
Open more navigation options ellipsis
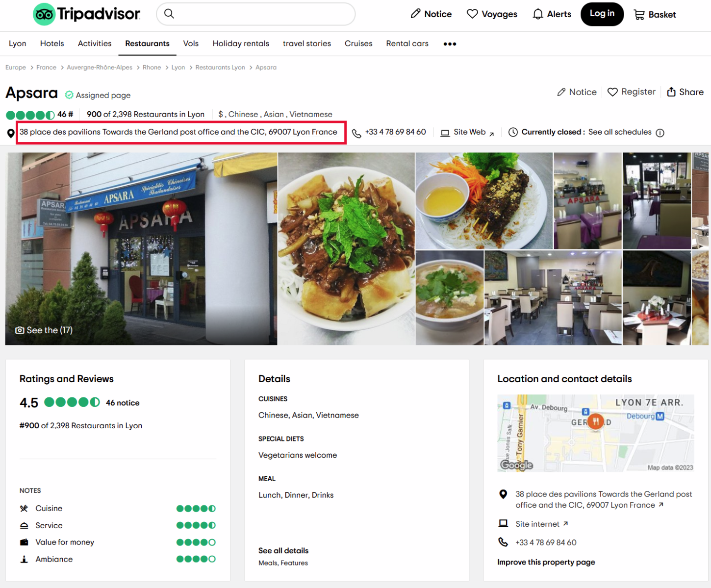450,44
